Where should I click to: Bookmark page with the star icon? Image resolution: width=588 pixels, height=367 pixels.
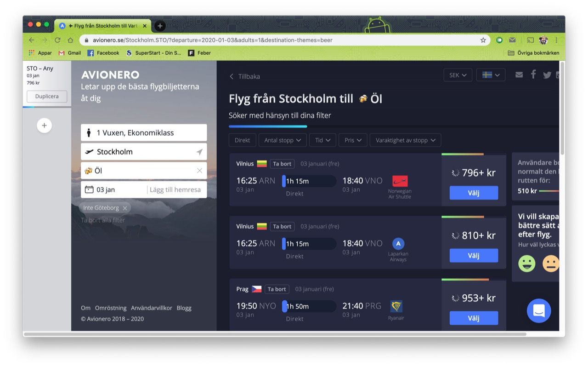(483, 40)
